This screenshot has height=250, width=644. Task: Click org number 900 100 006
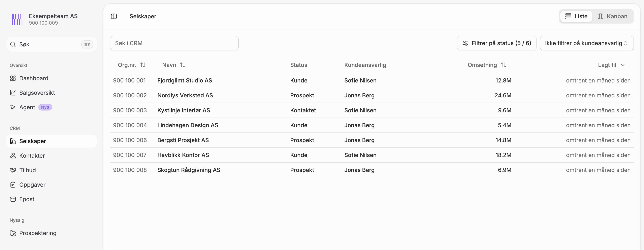[x=130, y=140]
